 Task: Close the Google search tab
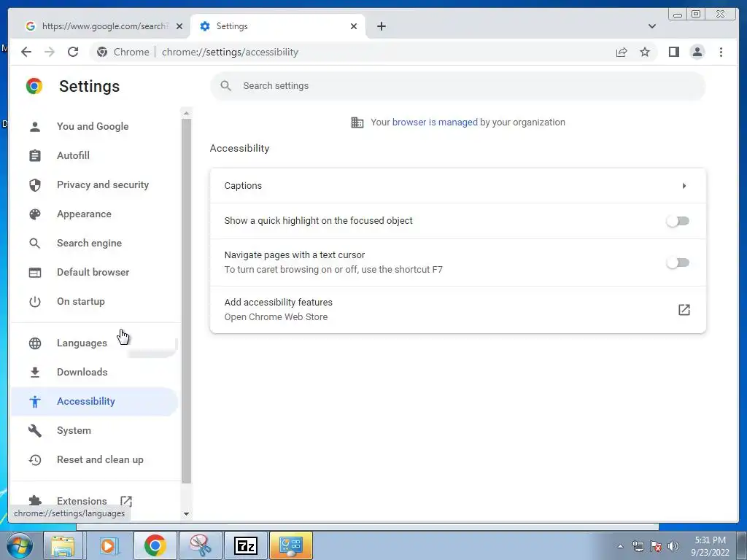(x=179, y=26)
